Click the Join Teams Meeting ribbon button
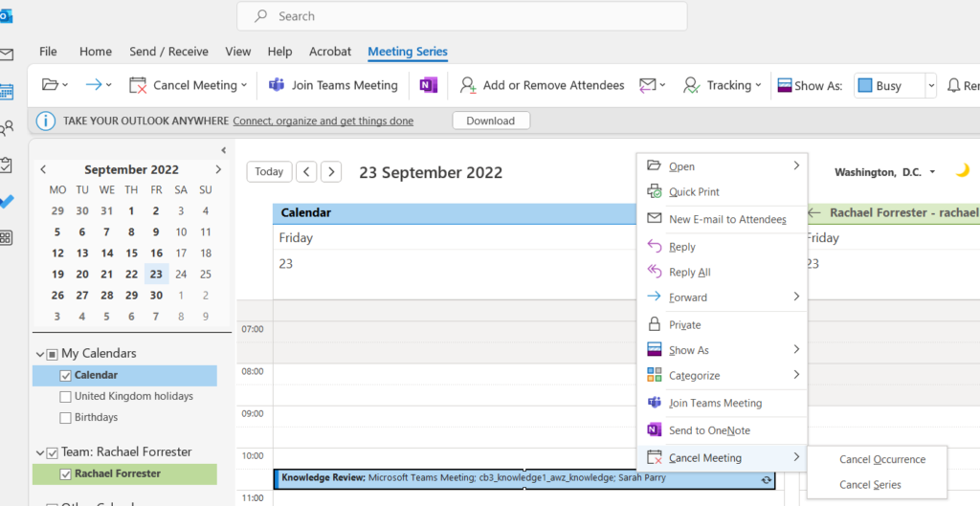 point(333,85)
